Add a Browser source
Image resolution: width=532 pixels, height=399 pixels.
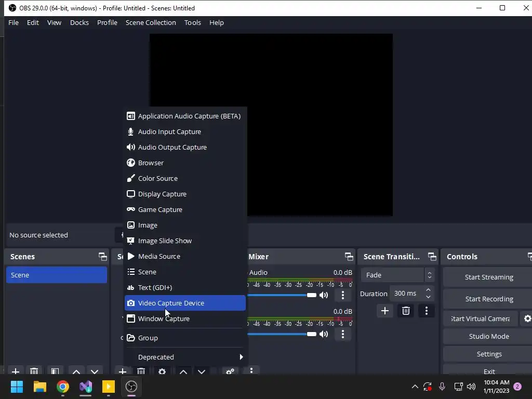185,163
